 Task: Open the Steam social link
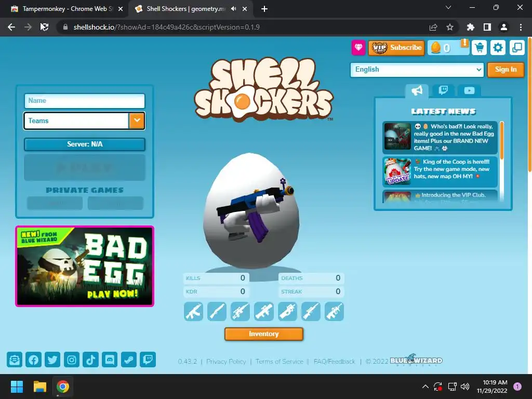[x=129, y=360]
